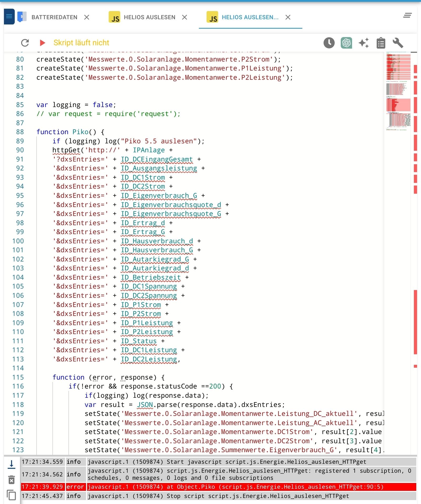Click the JSON.parse line
This screenshot has width=421, height=504.
tap(185, 405)
